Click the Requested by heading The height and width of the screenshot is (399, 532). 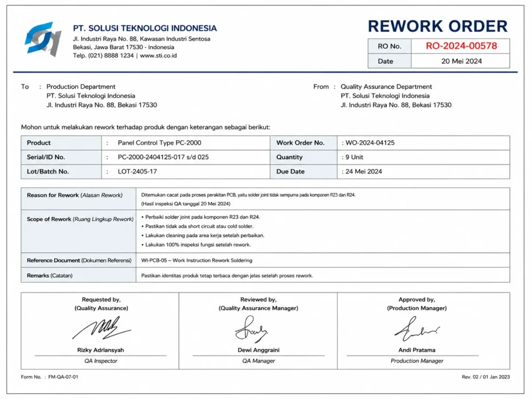[101, 300]
